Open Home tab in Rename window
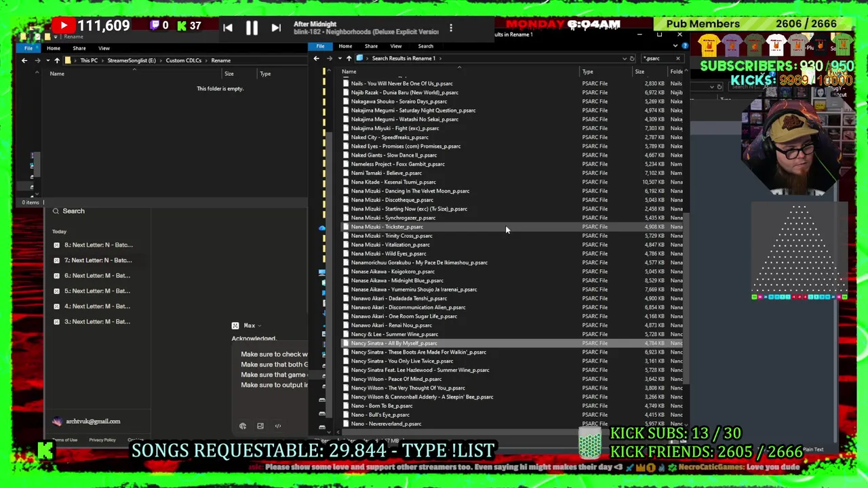The image size is (868, 488). (54, 48)
